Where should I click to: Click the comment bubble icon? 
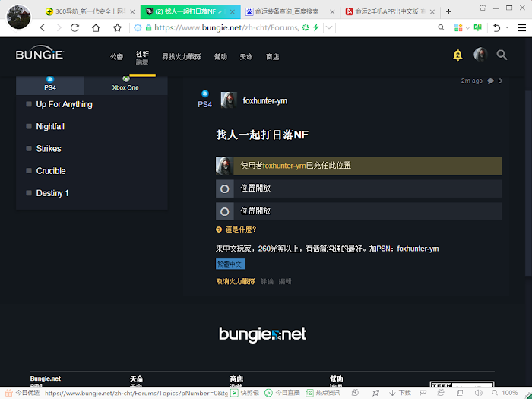491,81
